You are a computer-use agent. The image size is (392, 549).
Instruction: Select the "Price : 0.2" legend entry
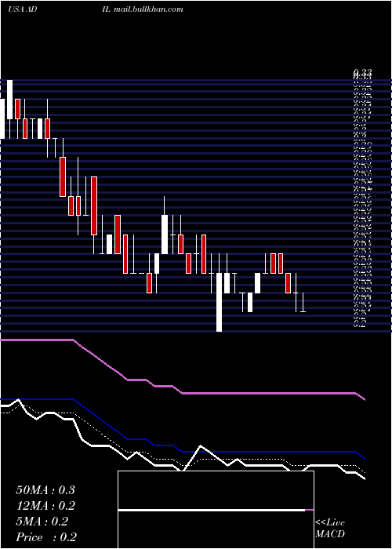coord(46,537)
